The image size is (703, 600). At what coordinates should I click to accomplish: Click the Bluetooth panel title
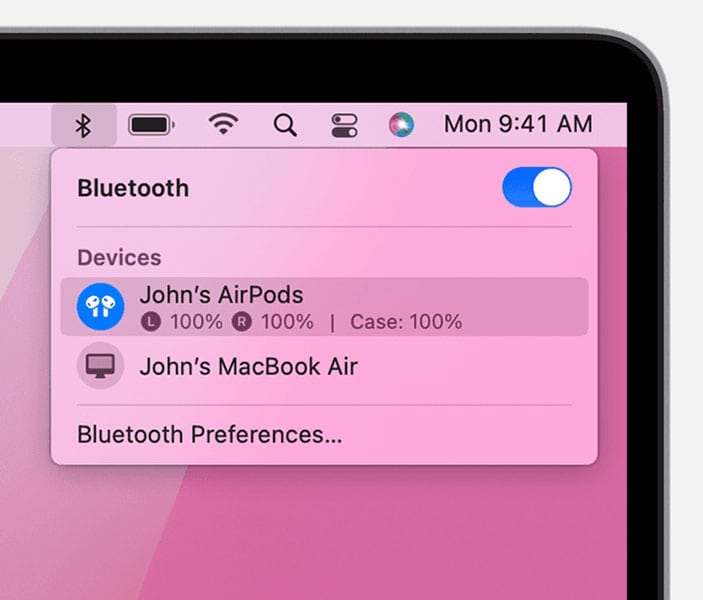pyautogui.click(x=133, y=188)
